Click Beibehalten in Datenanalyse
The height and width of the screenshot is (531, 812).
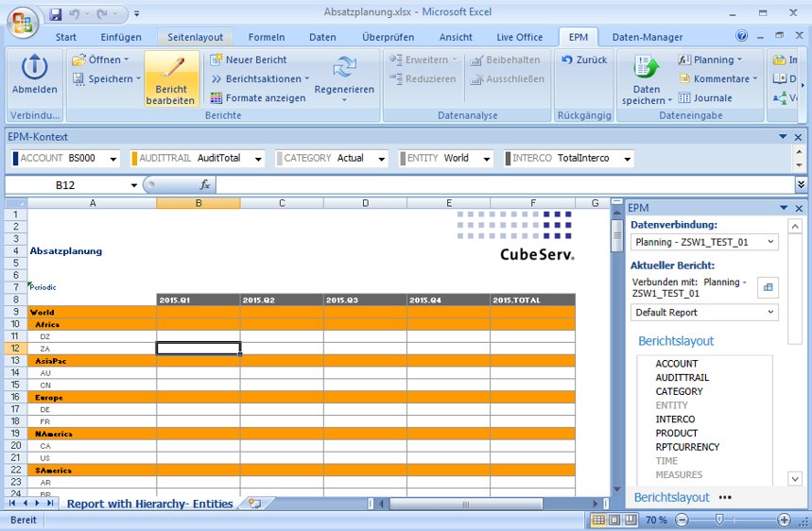click(505, 60)
